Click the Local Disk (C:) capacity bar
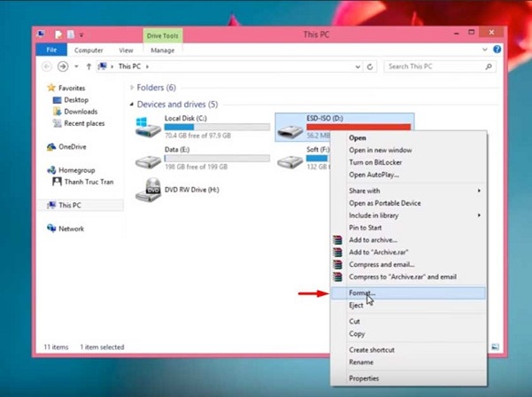532x397 pixels. tap(217, 127)
